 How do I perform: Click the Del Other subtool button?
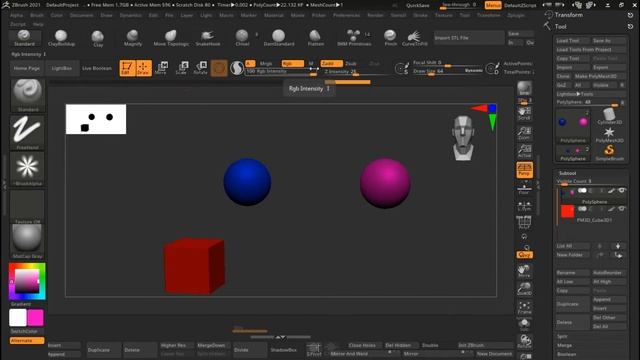[609, 318]
